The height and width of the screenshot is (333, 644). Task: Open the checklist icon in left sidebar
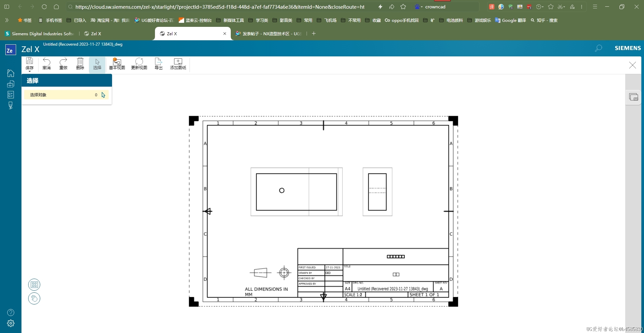pyautogui.click(x=11, y=95)
